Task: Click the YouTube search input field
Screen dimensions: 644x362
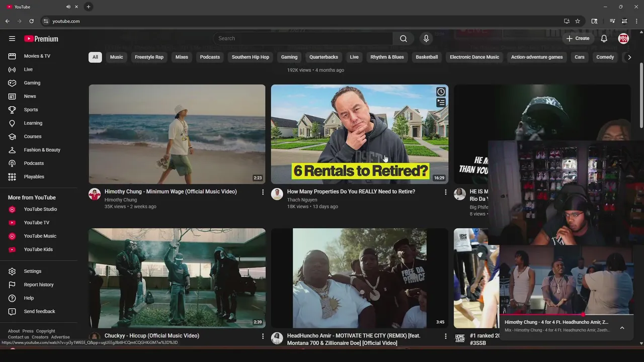Action: 303,39
